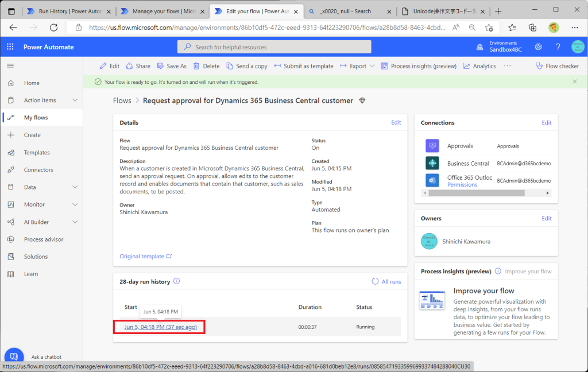Expand the Action items menu

pos(75,100)
